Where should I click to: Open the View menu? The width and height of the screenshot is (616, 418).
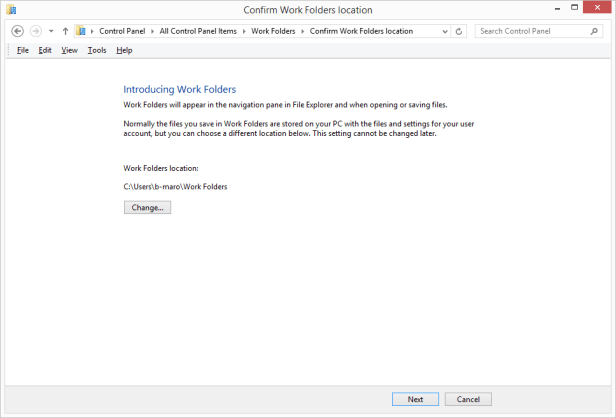click(x=69, y=50)
